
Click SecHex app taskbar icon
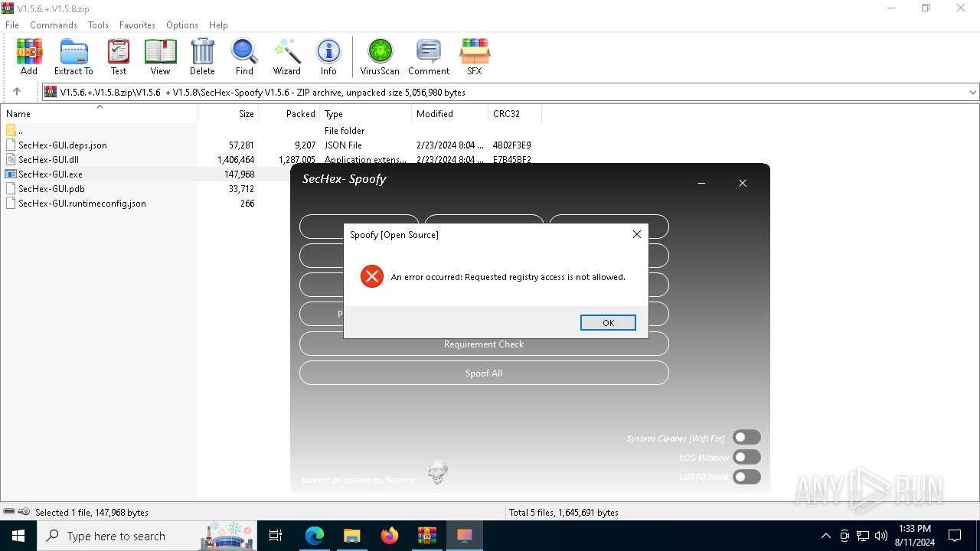coord(465,536)
